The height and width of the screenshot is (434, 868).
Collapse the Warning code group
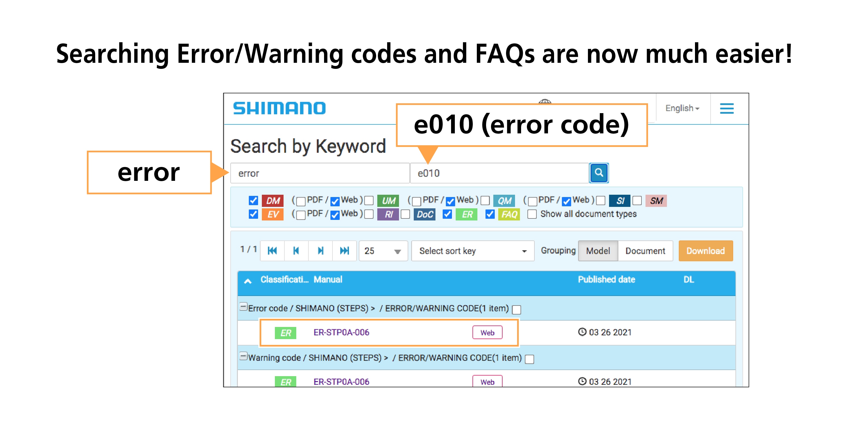243,356
